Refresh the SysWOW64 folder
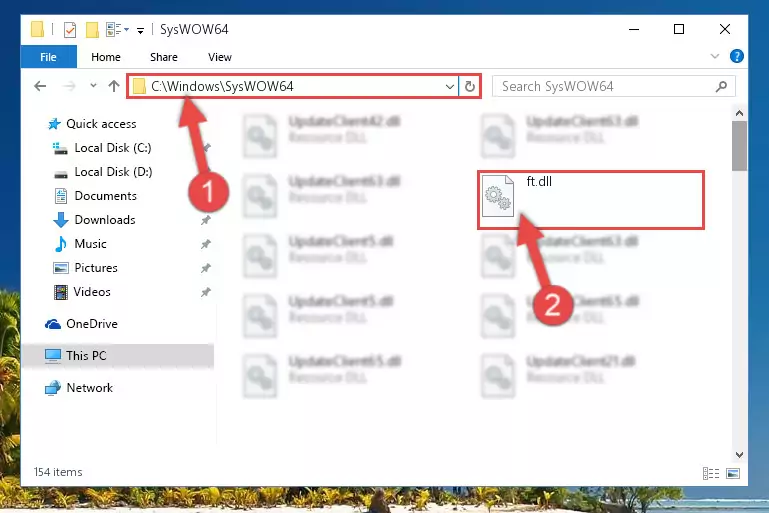This screenshot has height=513, width=769. click(x=469, y=87)
